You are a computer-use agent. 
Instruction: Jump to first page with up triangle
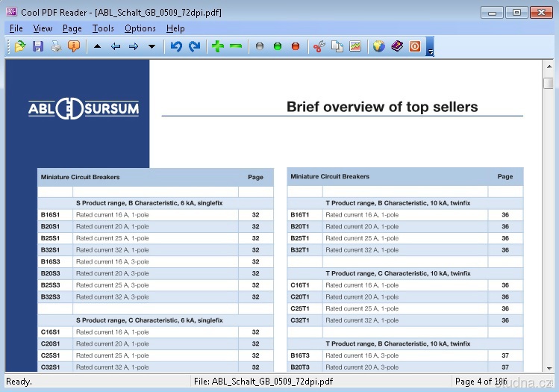(98, 46)
